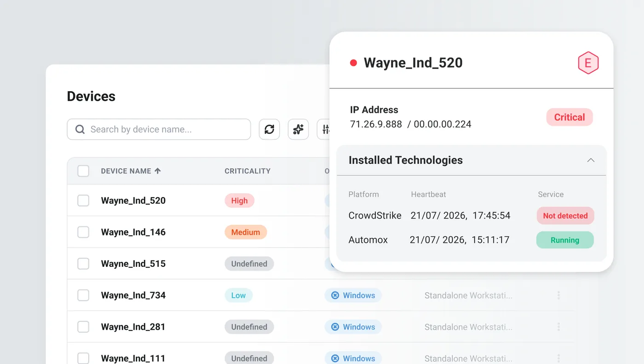Image resolution: width=644 pixels, height=364 pixels.
Task: Click Windows OS icon in Wayne_Ind_111 row
Action: coord(335,358)
